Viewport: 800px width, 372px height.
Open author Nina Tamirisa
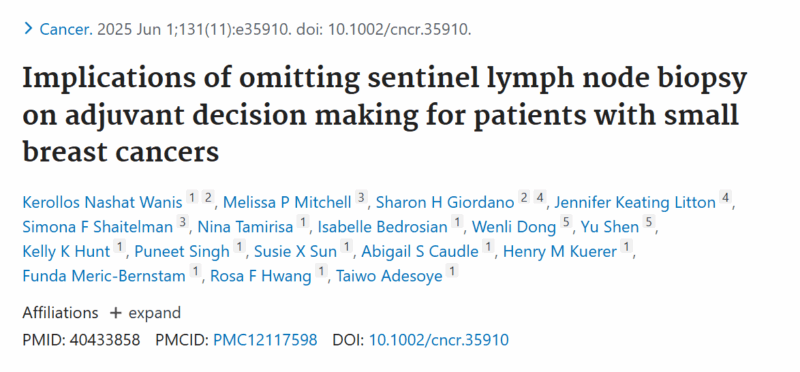click(x=245, y=227)
